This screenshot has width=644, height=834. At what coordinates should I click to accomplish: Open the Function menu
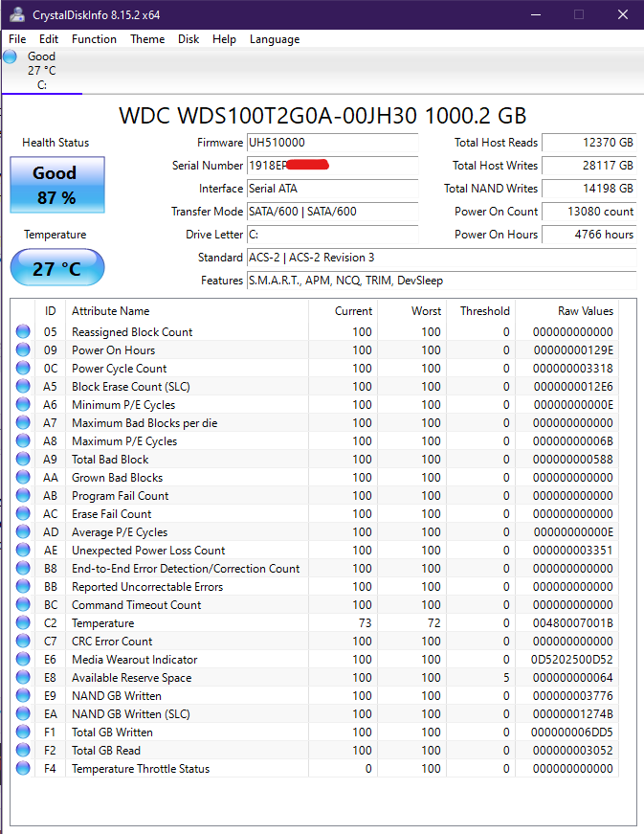[94, 39]
